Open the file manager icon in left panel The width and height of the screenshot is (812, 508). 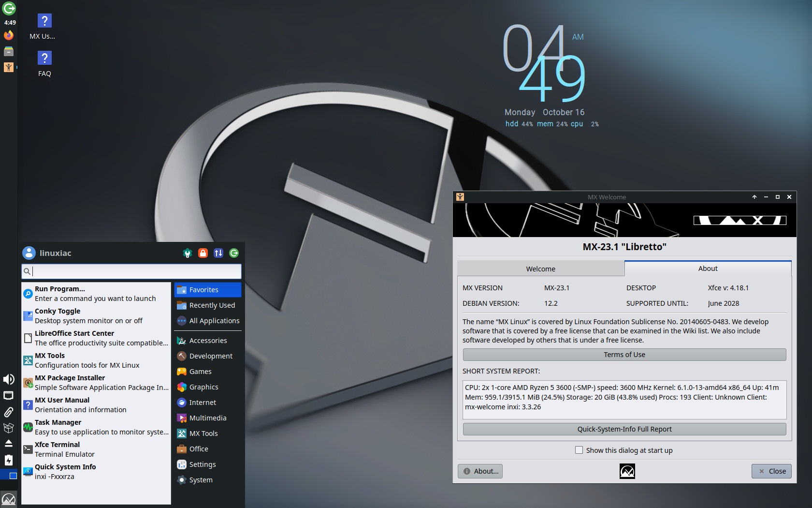click(x=9, y=51)
